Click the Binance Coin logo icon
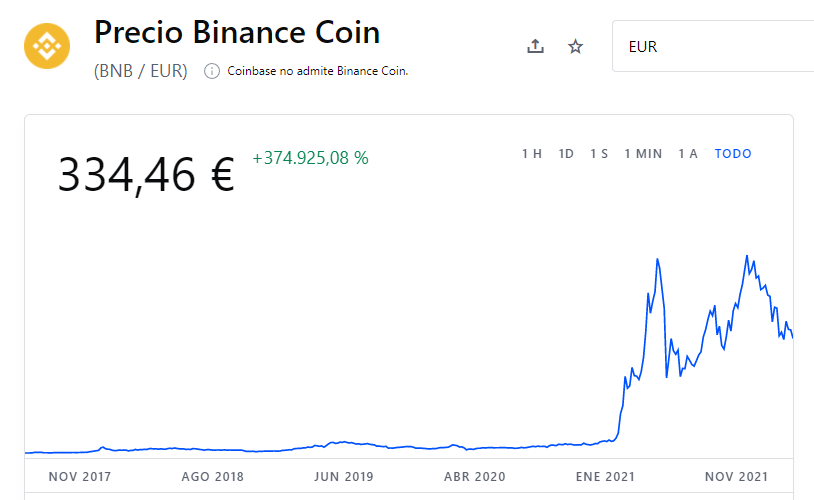814x500 pixels. (x=47, y=46)
